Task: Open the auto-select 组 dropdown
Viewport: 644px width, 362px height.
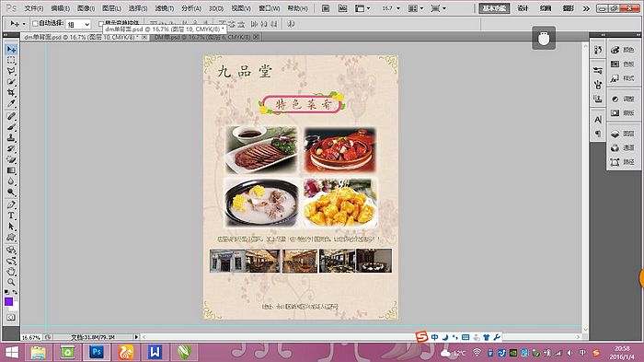Action: (78, 25)
